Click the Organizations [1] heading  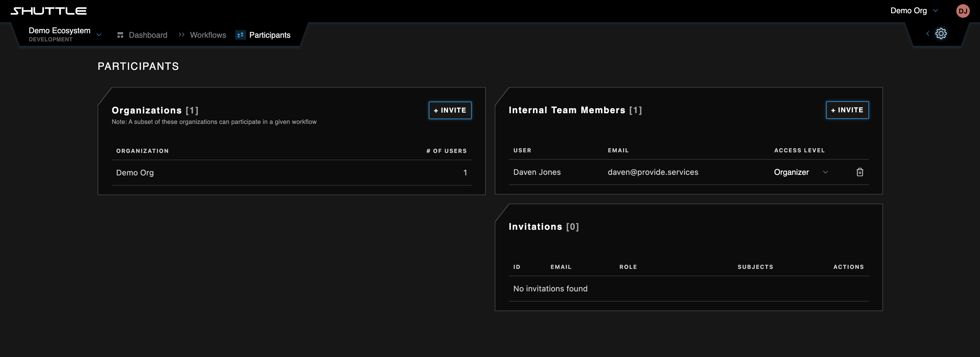coord(155,110)
